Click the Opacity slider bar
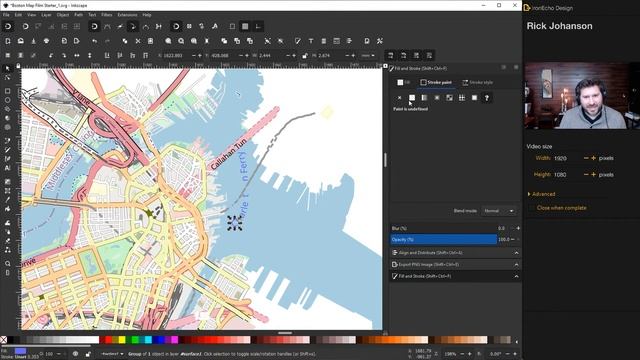 click(x=444, y=239)
